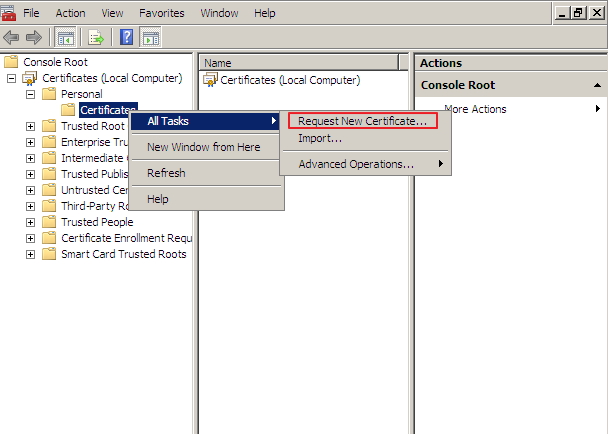Viewport: 608px width, 434px height.
Task: Choose Import from the All Tasks submenu
Action: pyautogui.click(x=320, y=138)
